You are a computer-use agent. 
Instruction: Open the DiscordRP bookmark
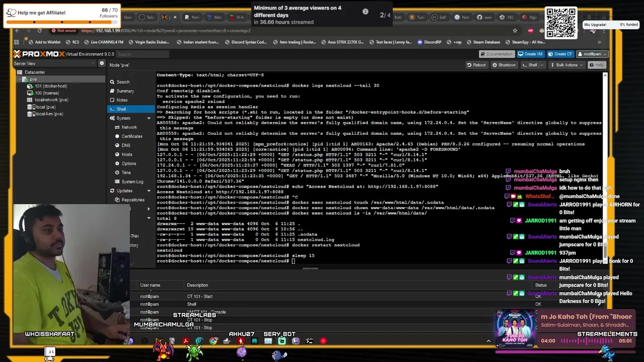[429, 42]
